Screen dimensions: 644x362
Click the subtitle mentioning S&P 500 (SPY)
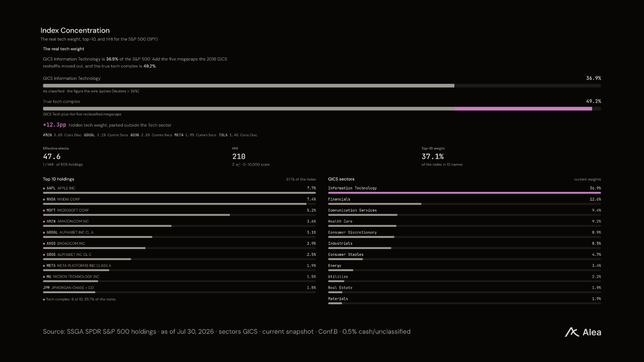(99, 39)
